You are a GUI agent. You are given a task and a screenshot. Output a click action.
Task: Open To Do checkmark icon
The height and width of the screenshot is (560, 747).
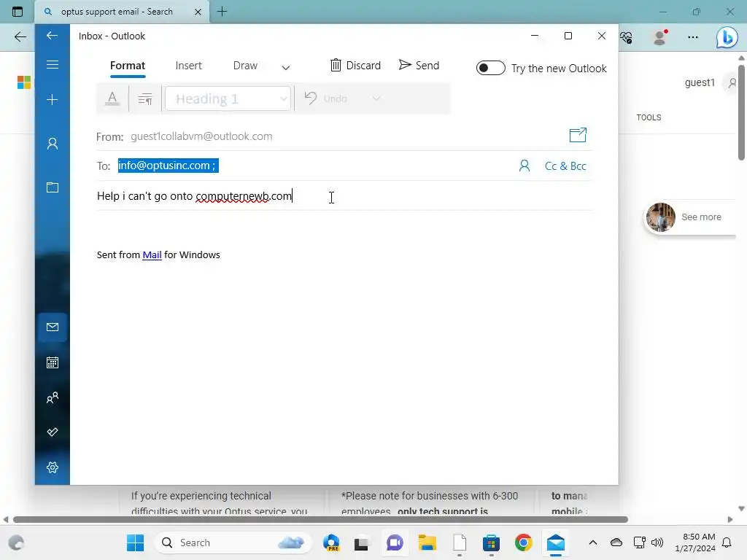(53, 432)
